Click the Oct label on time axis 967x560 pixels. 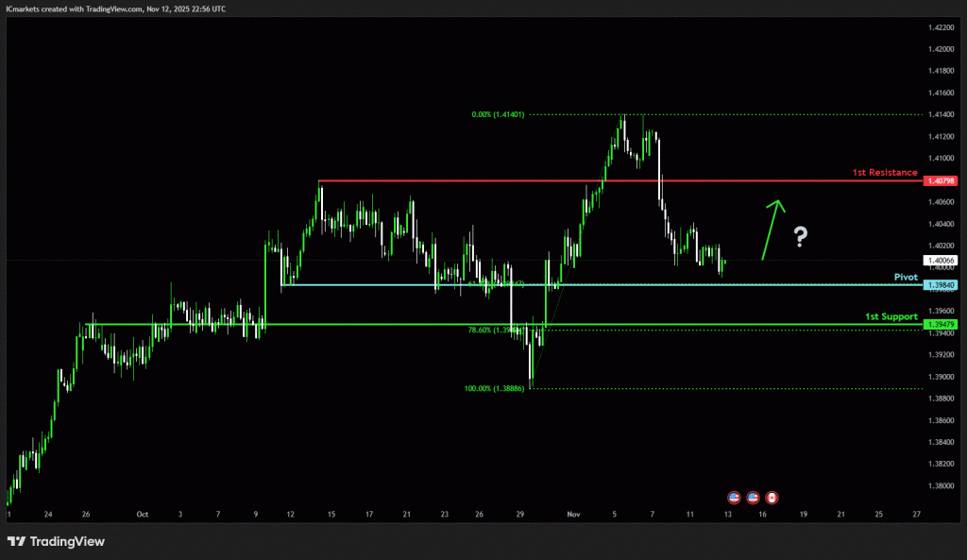(x=143, y=515)
